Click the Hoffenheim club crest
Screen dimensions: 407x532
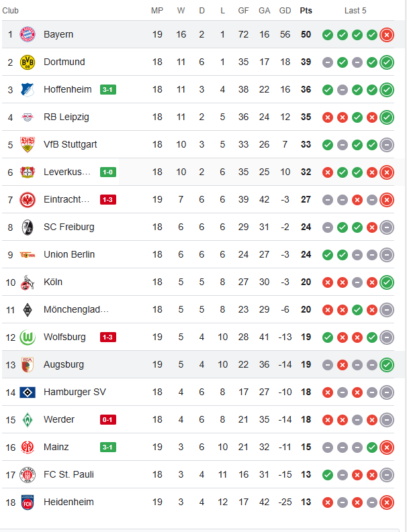[x=27, y=89]
